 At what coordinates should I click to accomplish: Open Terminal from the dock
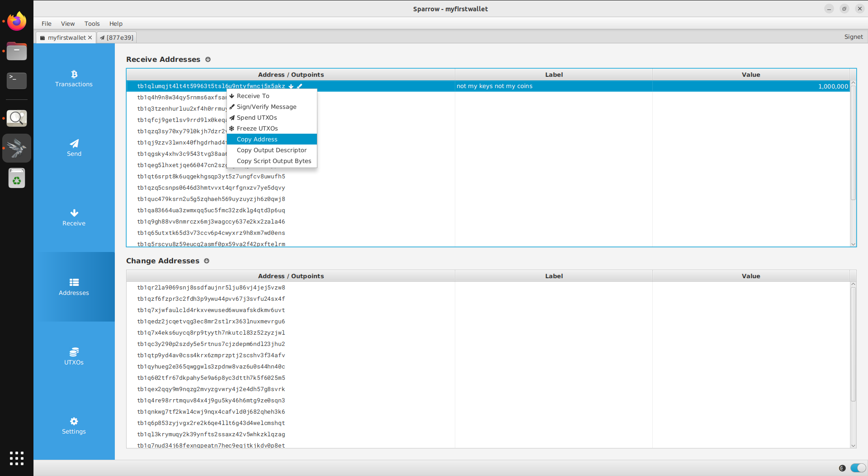[17, 80]
